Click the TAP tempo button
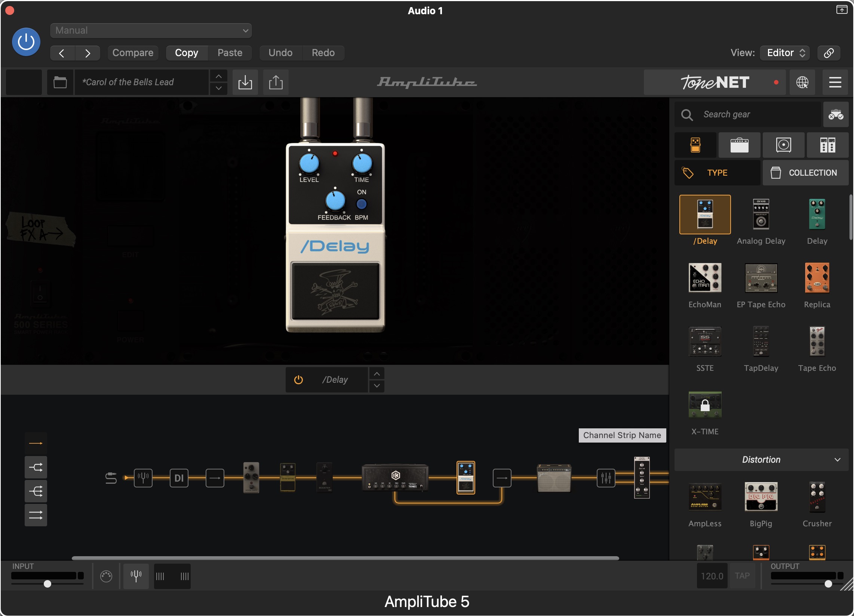854x616 pixels. 742,576
